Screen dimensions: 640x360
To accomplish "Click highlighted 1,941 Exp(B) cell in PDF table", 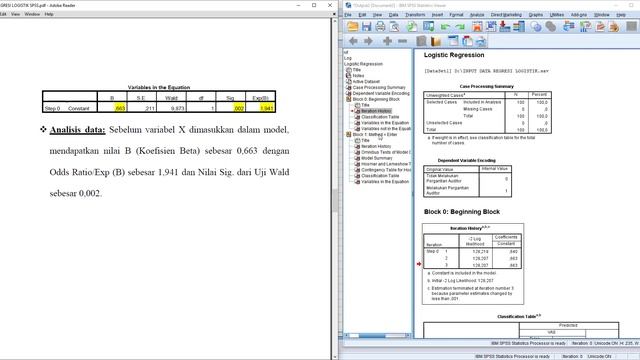I will pos(267,108).
